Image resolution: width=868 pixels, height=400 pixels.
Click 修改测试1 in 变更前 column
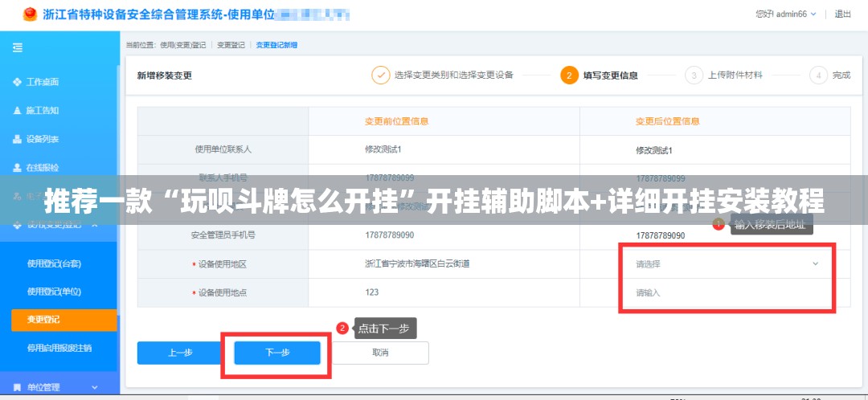click(383, 149)
